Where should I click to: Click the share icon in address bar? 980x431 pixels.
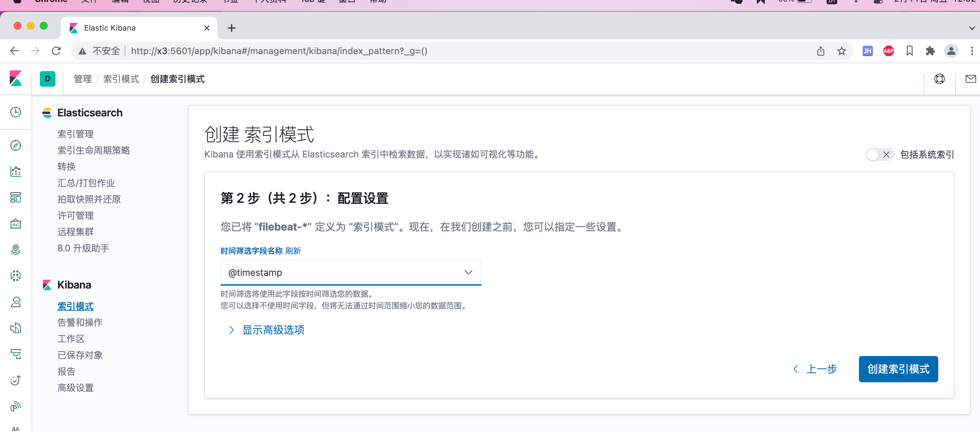point(820,51)
